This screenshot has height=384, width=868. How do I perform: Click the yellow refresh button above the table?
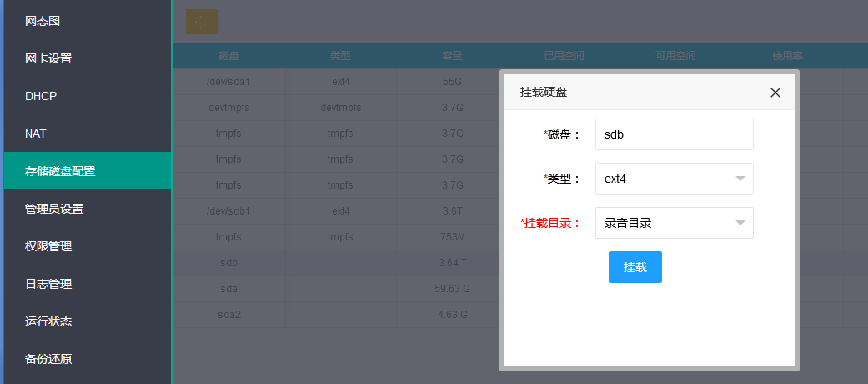click(x=202, y=22)
